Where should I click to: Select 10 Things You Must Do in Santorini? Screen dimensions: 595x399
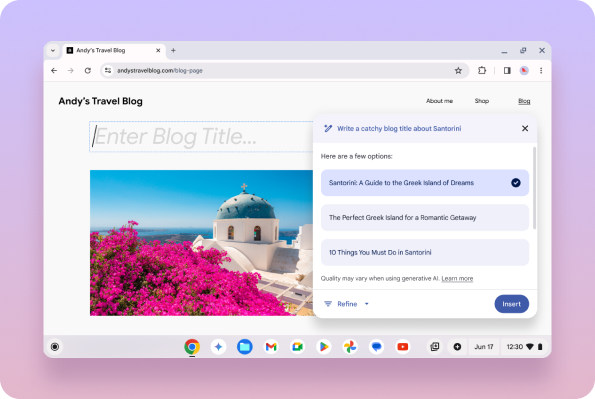pos(425,252)
